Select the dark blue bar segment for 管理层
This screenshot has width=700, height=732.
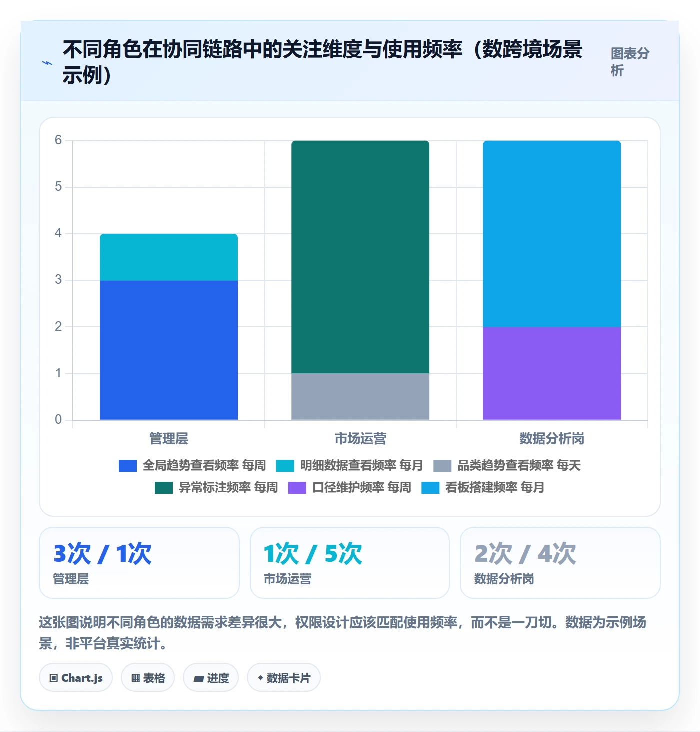click(169, 350)
